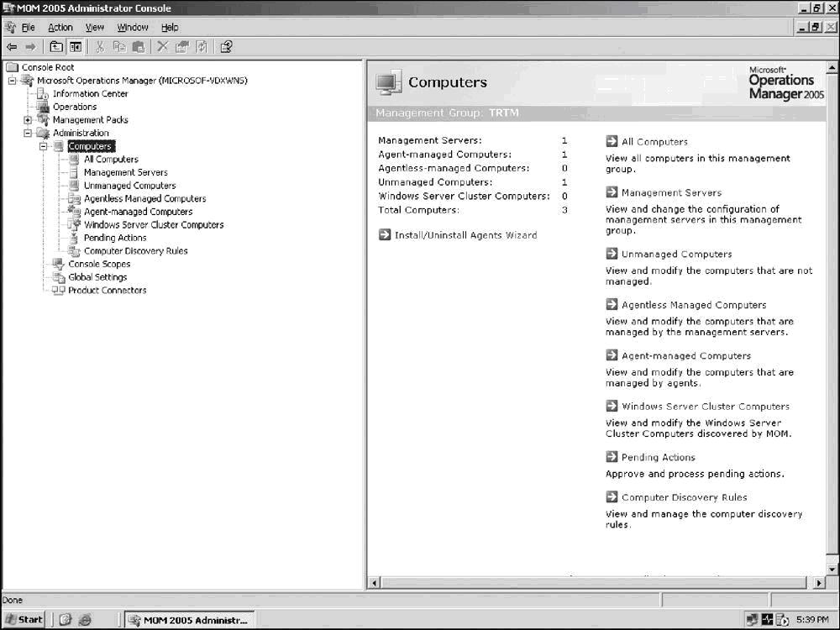Collapse the Administration tree node
This screenshot has height=630, width=840.
pos(28,133)
